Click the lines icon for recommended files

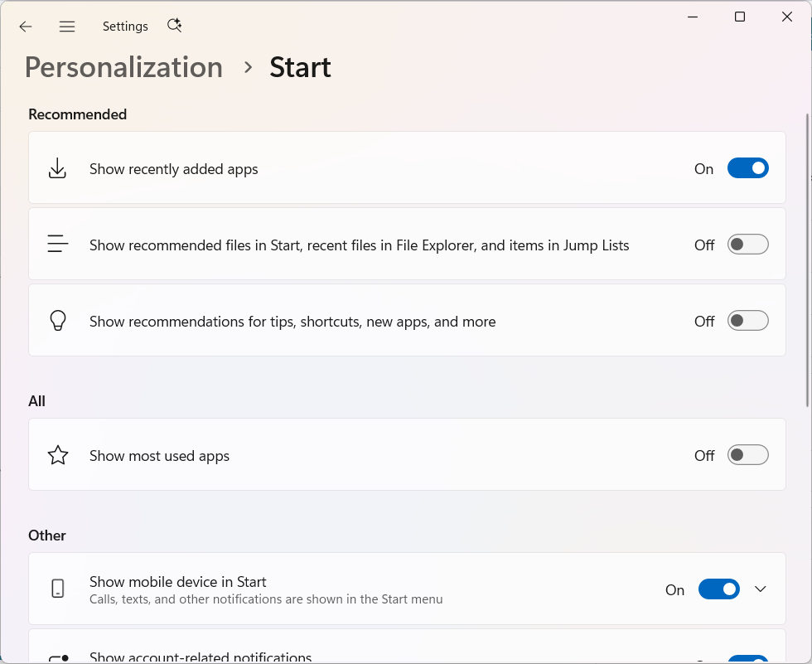pos(57,244)
